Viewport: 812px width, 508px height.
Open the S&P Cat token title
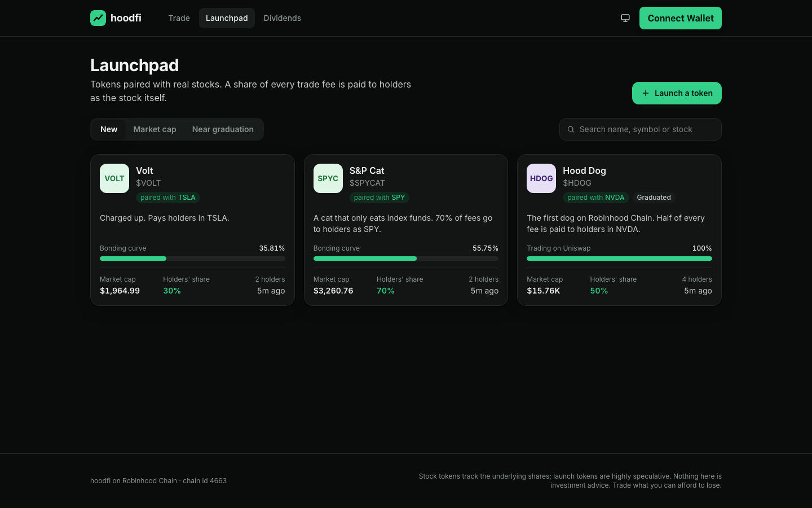367,170
